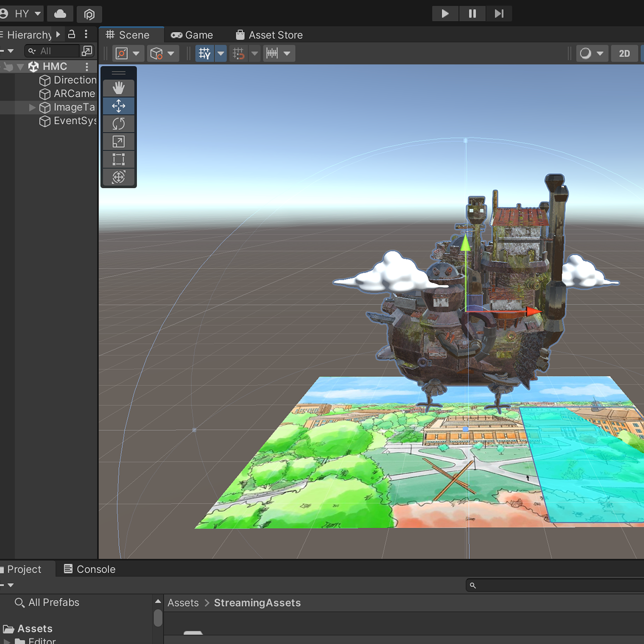Image resolution: width=644 pixels, height=644 pixels.
Task: Select the Transform tool
Action: 118,177
